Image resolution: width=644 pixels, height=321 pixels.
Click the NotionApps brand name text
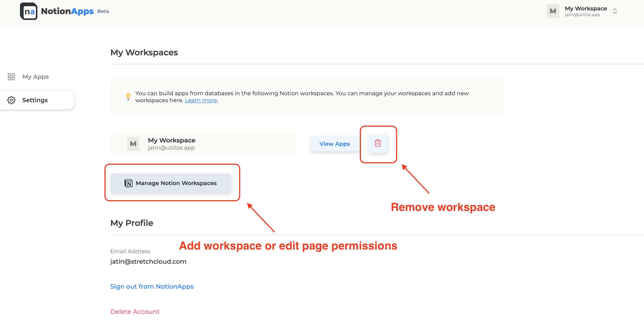click(x=67, y=11)
